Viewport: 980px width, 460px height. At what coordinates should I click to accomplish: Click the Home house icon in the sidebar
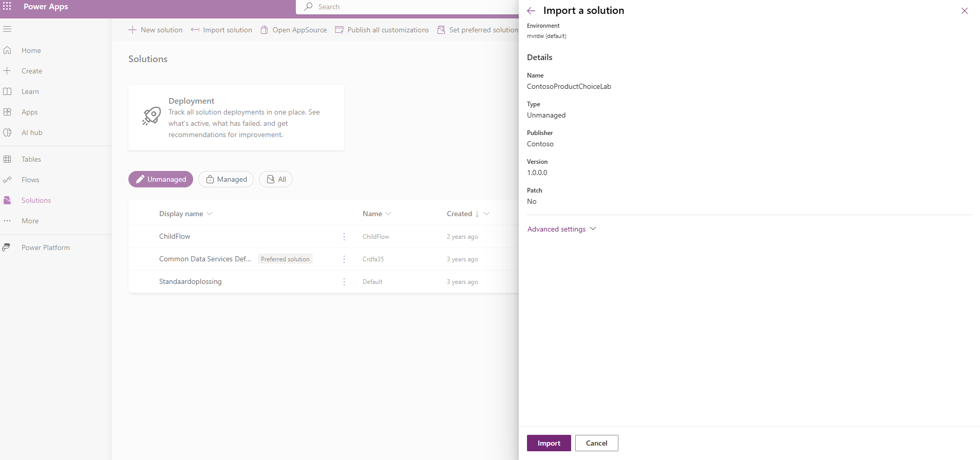tap(7, 50)
